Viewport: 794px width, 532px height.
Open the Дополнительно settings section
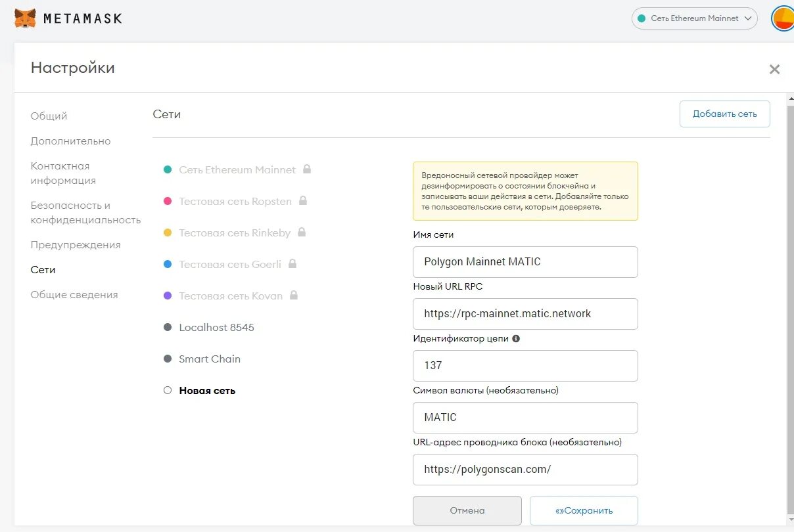pyautogui.click(x=70, y=141)
